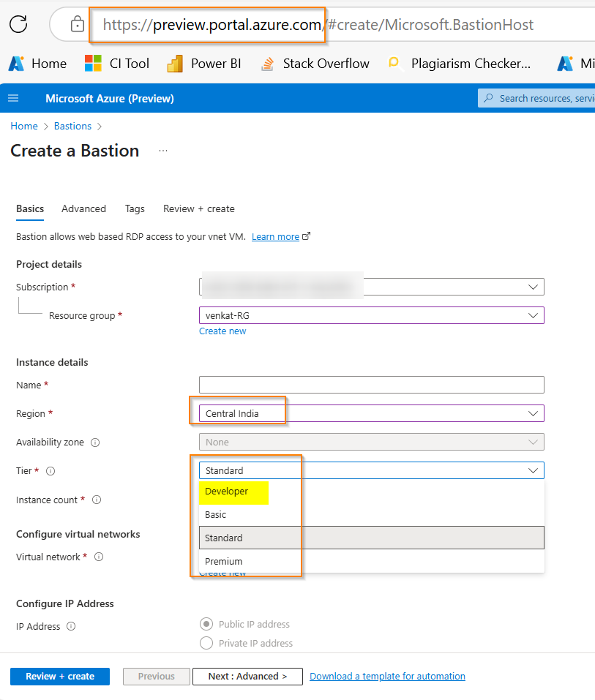Open the Availability zone dropdown
The height and width of the screenshot is (700, 595).
[372, 442]
